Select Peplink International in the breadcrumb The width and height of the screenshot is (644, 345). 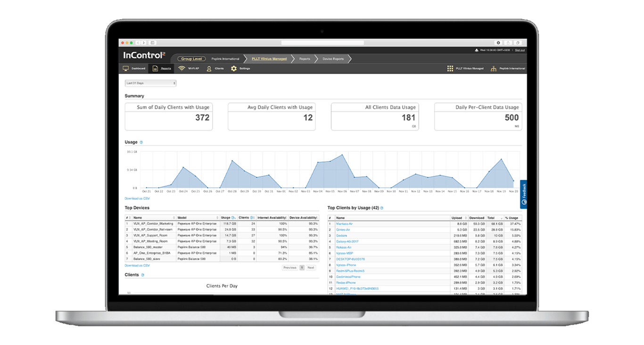click(225, 59)
